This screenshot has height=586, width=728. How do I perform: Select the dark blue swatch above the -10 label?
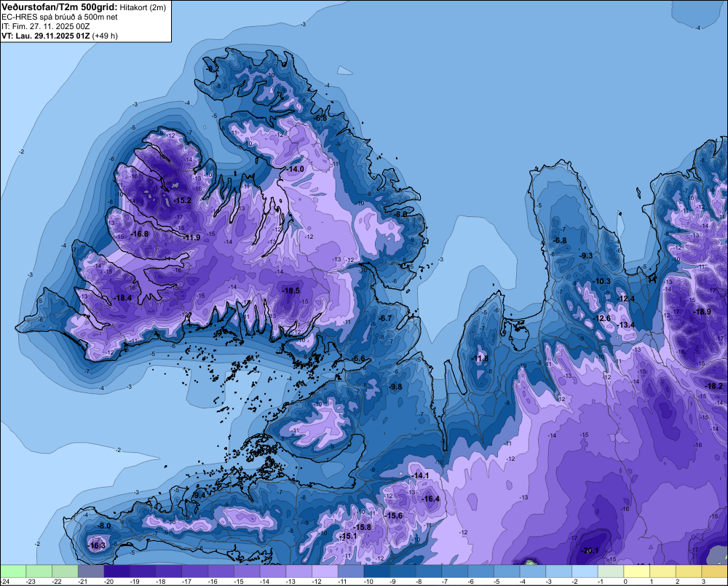click(377, 571)
